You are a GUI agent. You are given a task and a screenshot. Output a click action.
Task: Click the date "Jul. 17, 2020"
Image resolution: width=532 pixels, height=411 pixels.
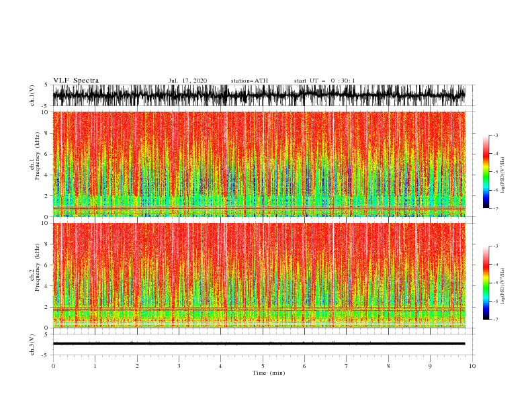(x=187, y=81)
